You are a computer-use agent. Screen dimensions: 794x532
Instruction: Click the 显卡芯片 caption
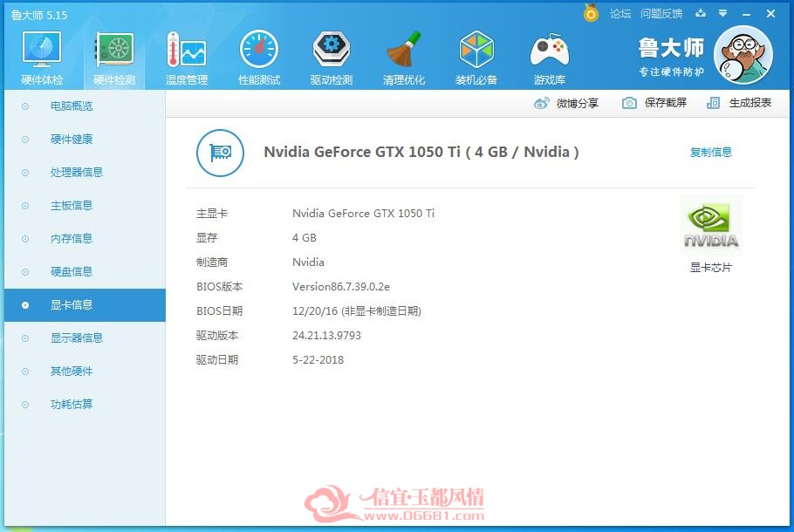tap(711, 268)
